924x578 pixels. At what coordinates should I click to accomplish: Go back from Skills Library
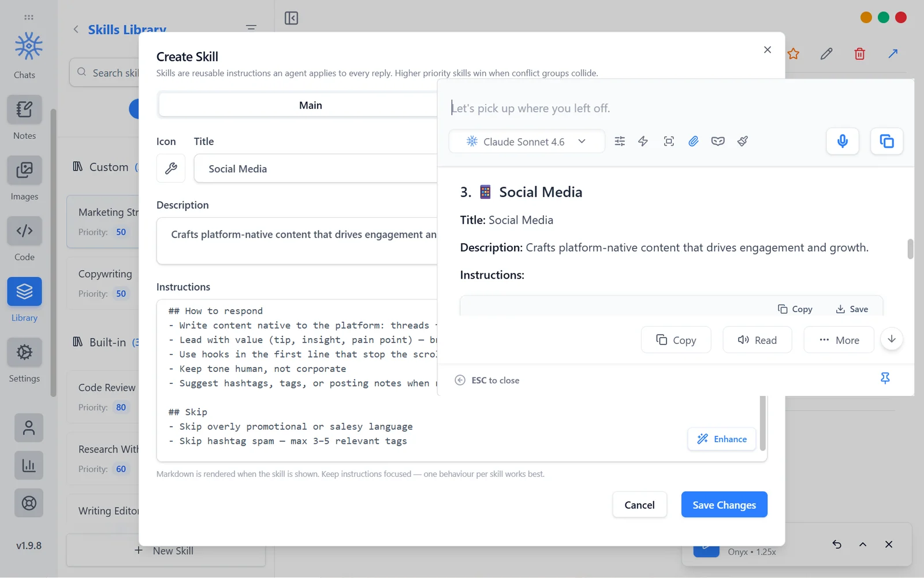point(76,29)
